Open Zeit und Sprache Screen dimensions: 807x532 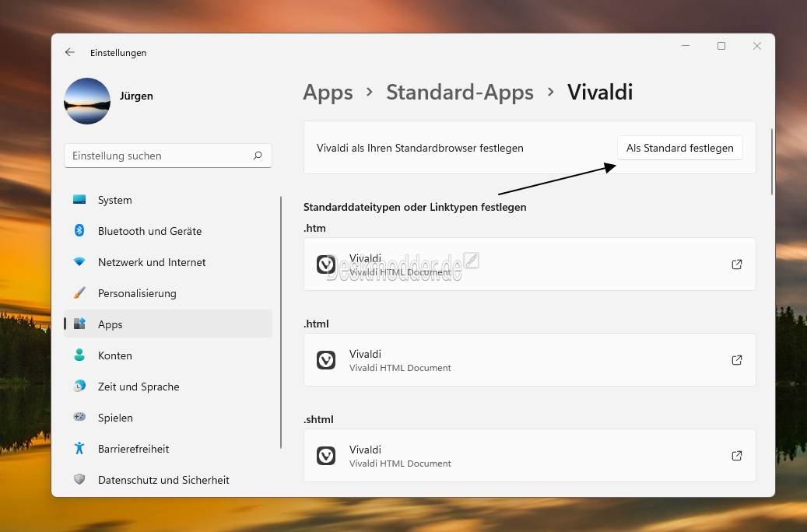click(168, 387)
